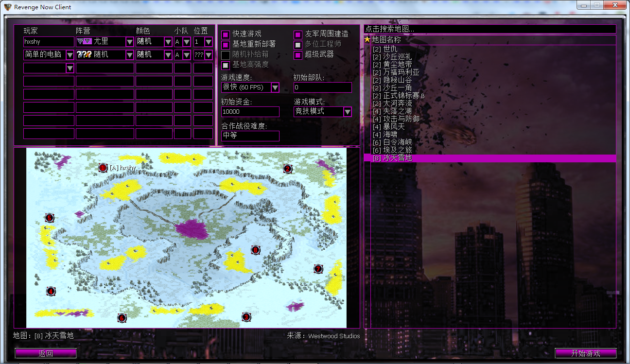This screenshot has width=630, height=364.
Task: Click the 初始部队 input field
Action: tap(323, 87)
